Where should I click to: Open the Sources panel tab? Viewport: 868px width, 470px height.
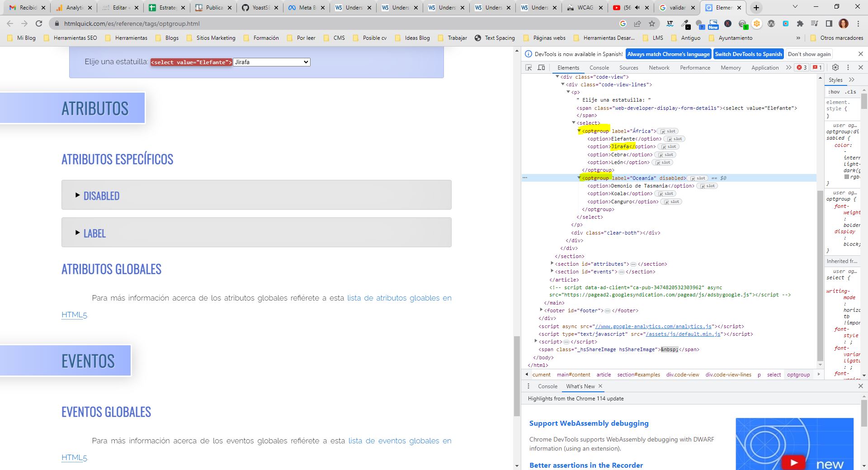[x=628, y=68]
